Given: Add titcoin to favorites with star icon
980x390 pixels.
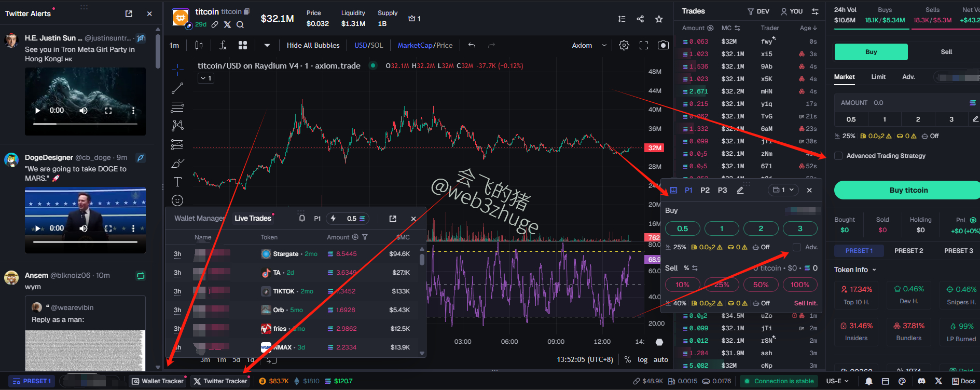Looking at the screenshot, I should [659, 19].
